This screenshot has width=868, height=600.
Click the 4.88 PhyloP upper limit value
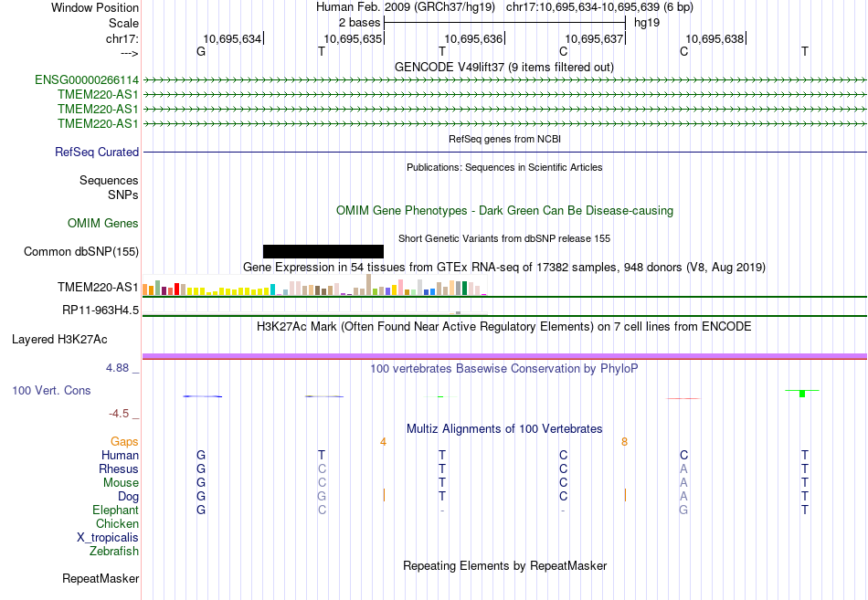[x=117, y=367]
